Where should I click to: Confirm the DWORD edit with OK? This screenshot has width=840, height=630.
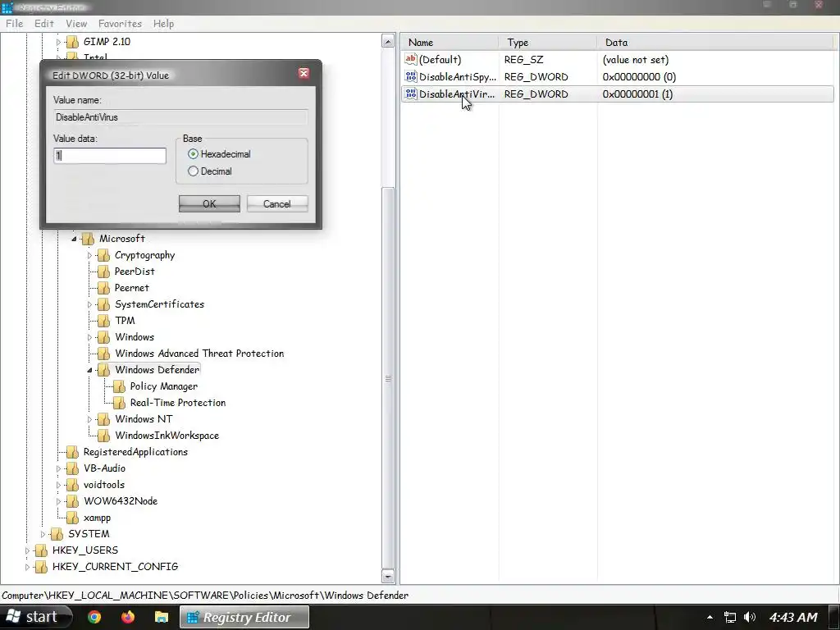pyautogui.click(x=209, y=203)
